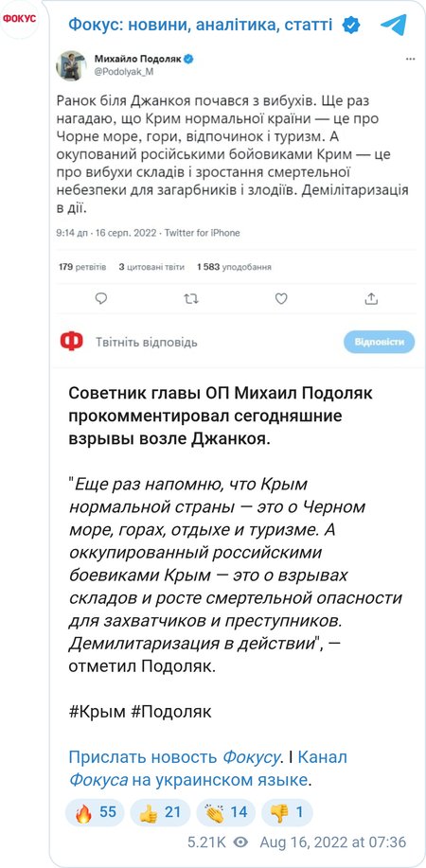
Task: Click the retweet arrows icon
Action: click(191, 299)
